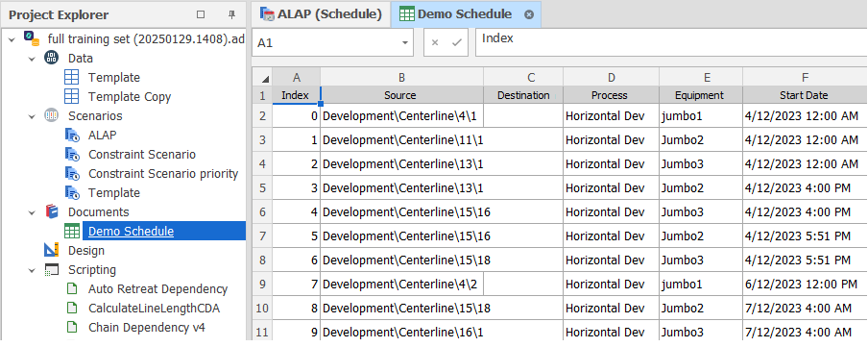Image resolution: width=868 pixels, height=347 pixels.
Task: Click the Template Copy table icon
Action: click(x=72, y=96)
